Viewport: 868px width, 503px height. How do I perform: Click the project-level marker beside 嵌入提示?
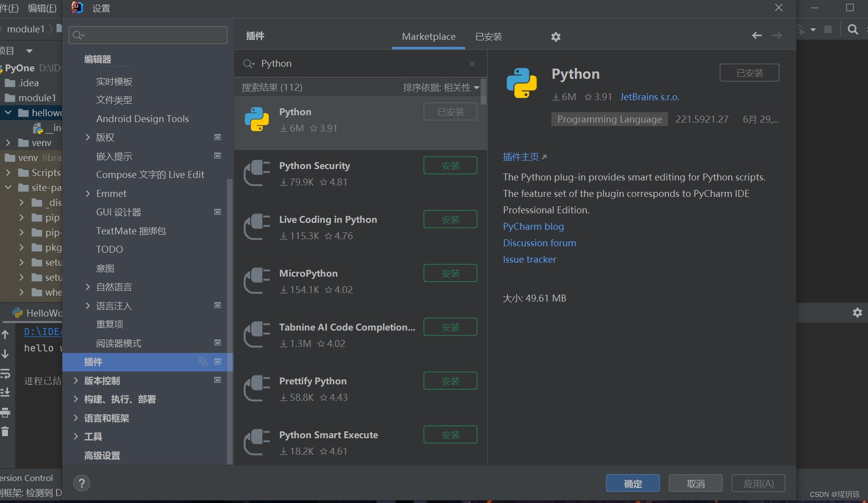217,156
